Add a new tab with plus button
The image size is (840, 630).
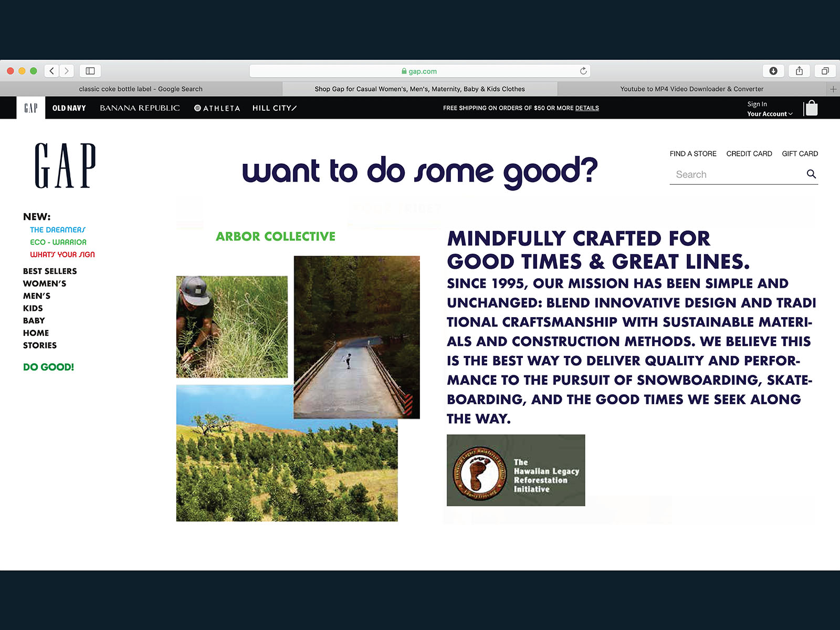833,89
